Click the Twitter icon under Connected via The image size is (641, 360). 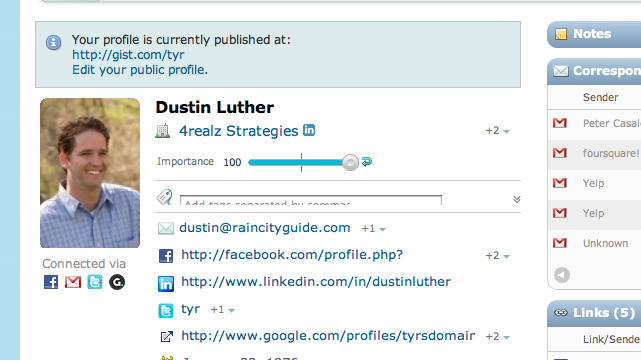coord(95,282)
